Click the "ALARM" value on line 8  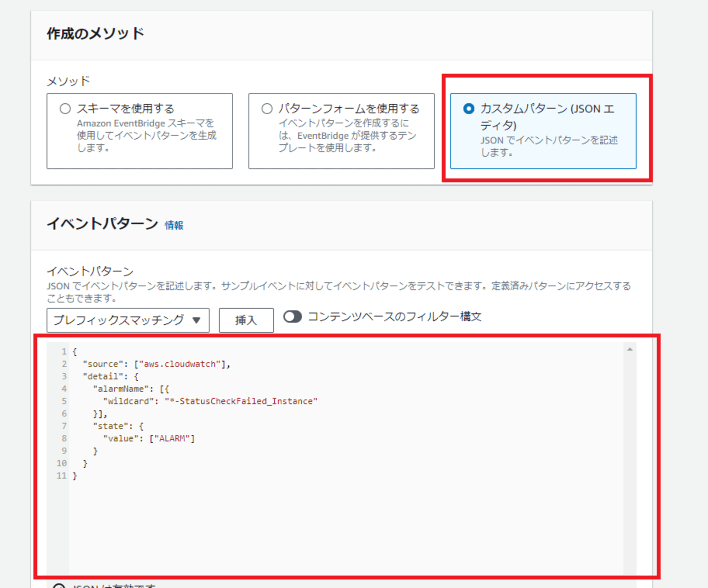coord(172,438)
